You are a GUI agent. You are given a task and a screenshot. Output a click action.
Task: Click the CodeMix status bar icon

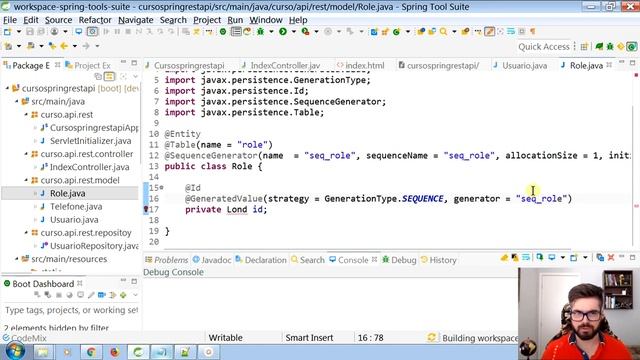[6, 338]
